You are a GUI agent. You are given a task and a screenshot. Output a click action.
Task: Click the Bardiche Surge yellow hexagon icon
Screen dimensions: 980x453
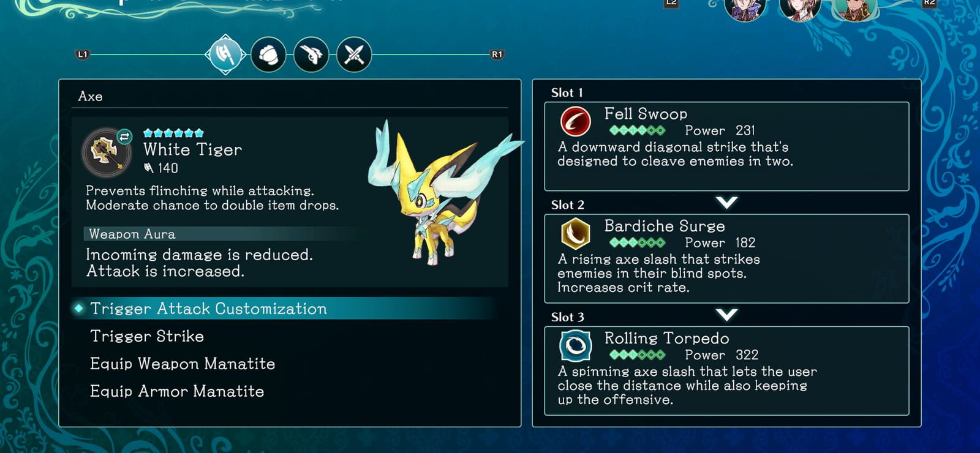575,233
